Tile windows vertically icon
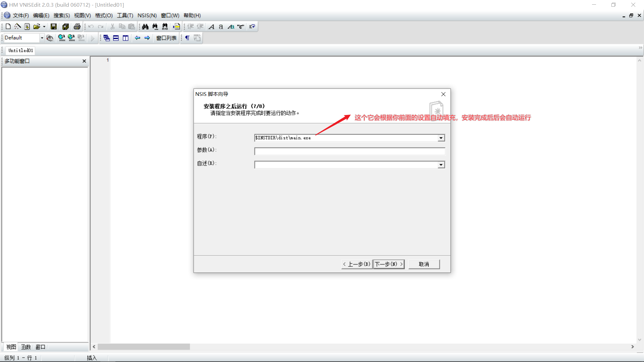 point(125,38)
